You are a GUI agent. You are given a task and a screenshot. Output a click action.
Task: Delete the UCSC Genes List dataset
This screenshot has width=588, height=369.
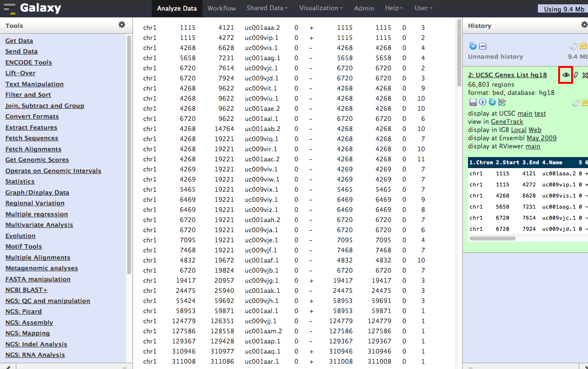[x=585, y=75]
